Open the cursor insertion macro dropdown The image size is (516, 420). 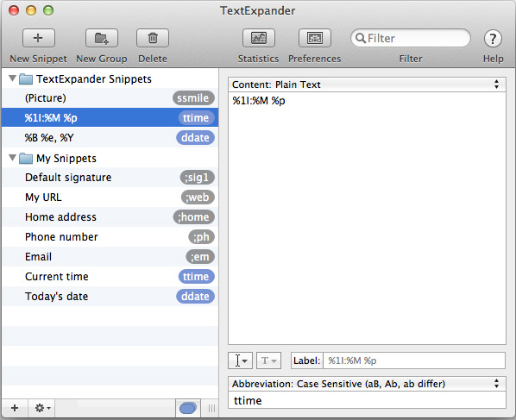point(240,360)
